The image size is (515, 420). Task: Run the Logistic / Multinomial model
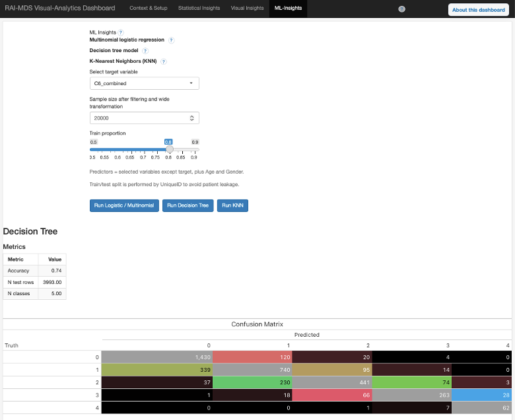[124, 205]
